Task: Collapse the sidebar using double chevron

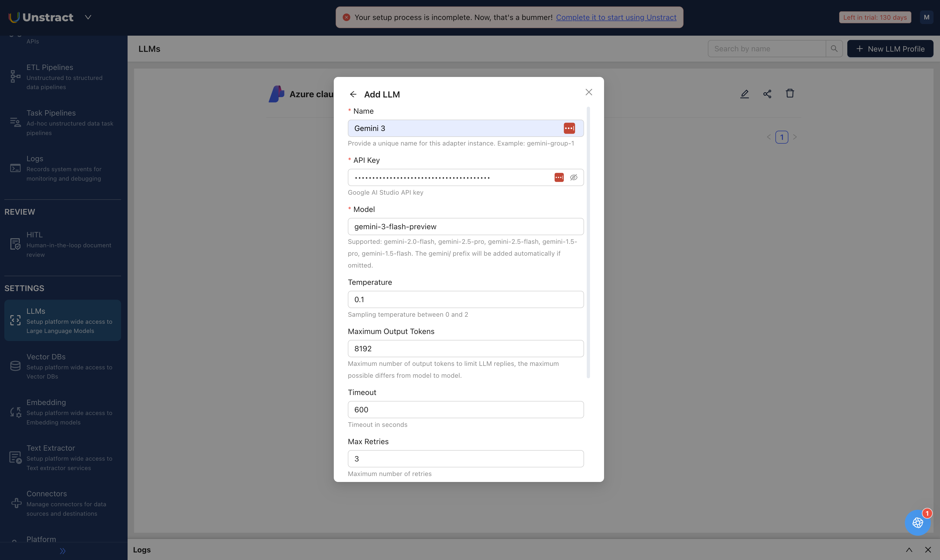Action: 63,551
